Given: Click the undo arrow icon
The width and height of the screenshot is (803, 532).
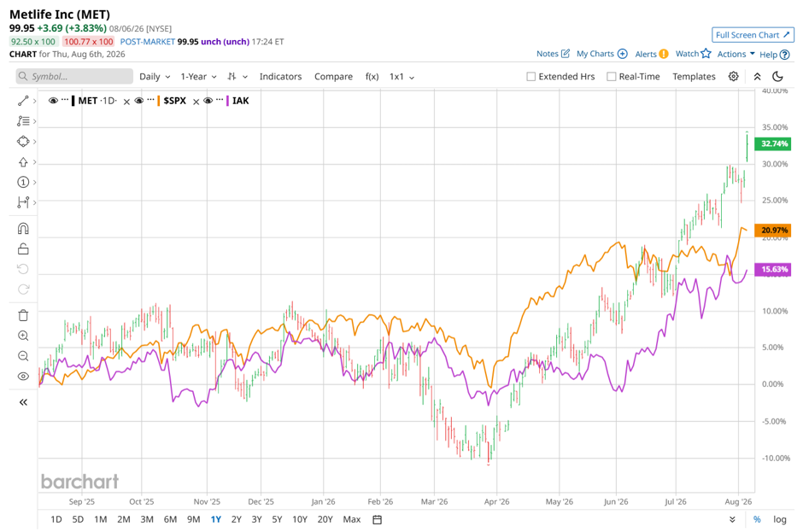Looking at the screenshot, I should point(23,269).
